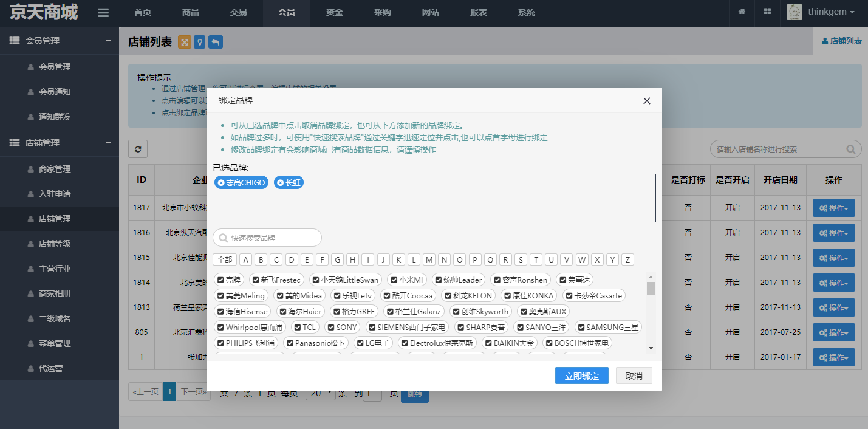Click the home icon in top bar

pos(742,12)
